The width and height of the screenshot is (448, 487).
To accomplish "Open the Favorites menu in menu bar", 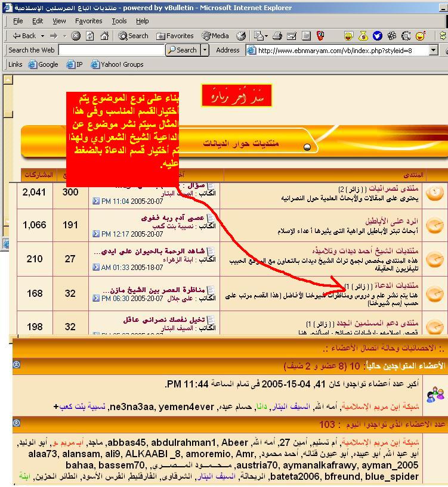I will point(88,21).
